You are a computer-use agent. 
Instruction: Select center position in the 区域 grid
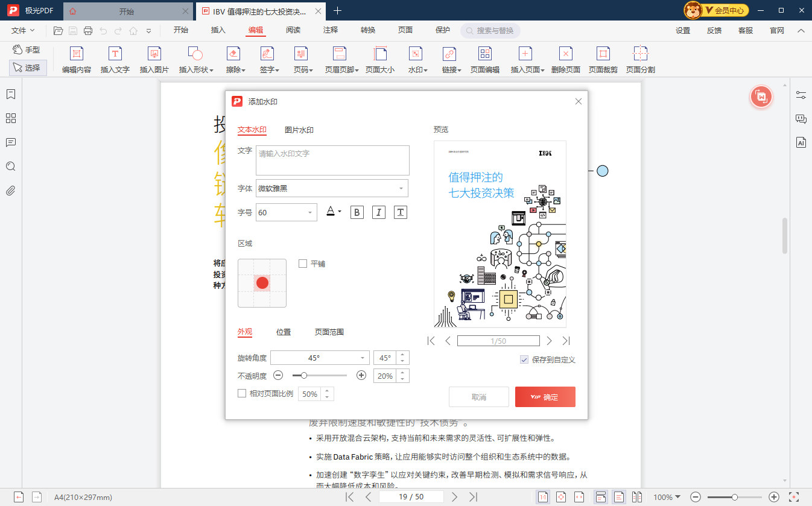tap(262, 283)
